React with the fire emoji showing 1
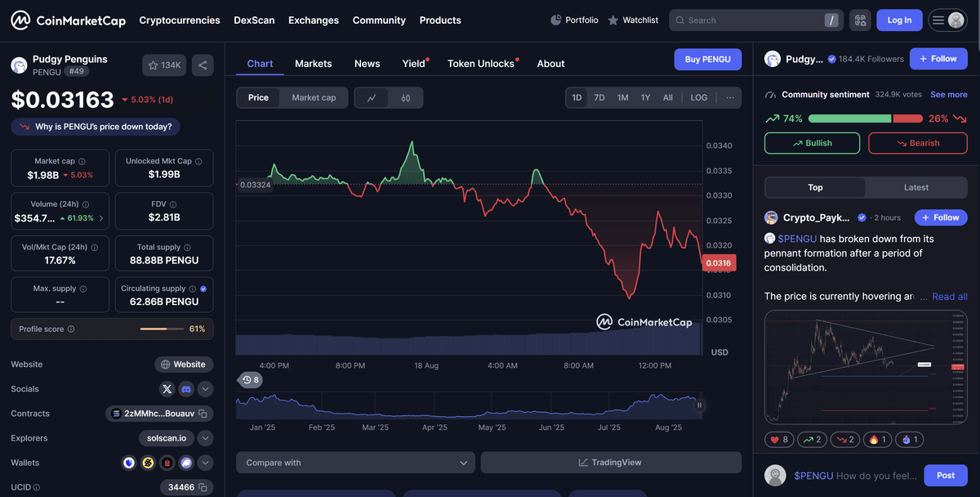This screenshot has height=497, width=980. click(879, 440)
